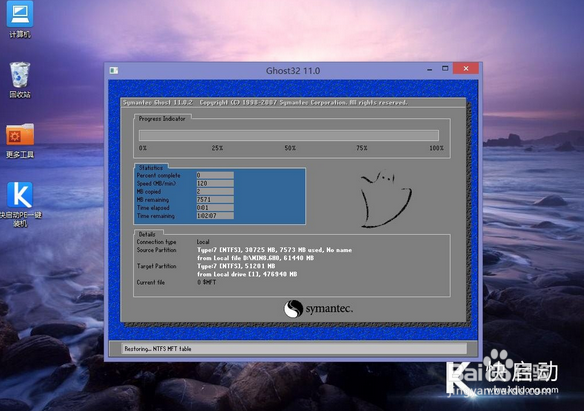
Task: Minimize the Ghost32 11.0 window
Action: tap(429, 69)
